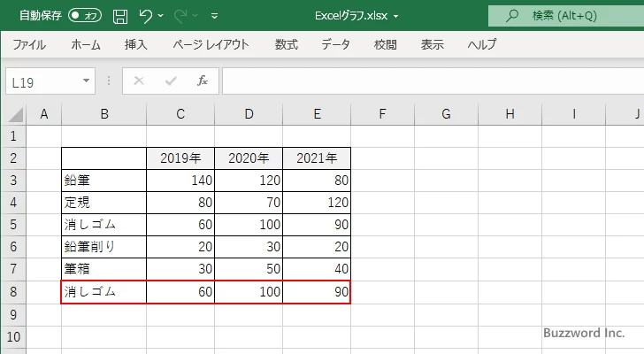Select row 5 header
Screen dimensions: 644x354
coord(13,225)
